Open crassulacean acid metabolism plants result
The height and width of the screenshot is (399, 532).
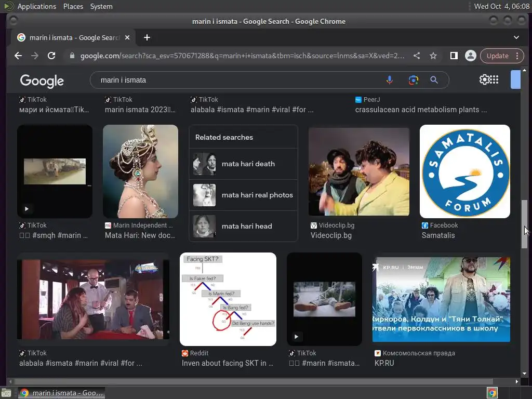click(x=421, y=110)
